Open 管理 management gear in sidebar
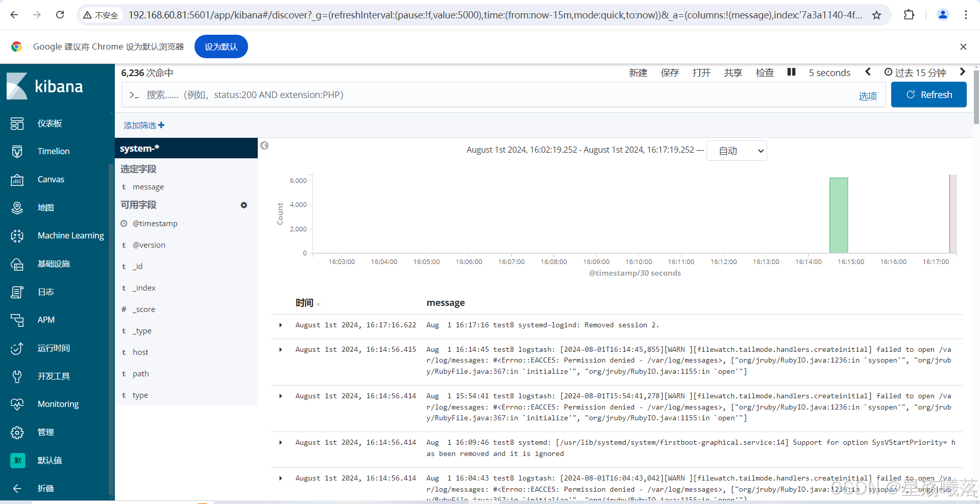This screenshot has height=504, width=980. click(17, 433)
